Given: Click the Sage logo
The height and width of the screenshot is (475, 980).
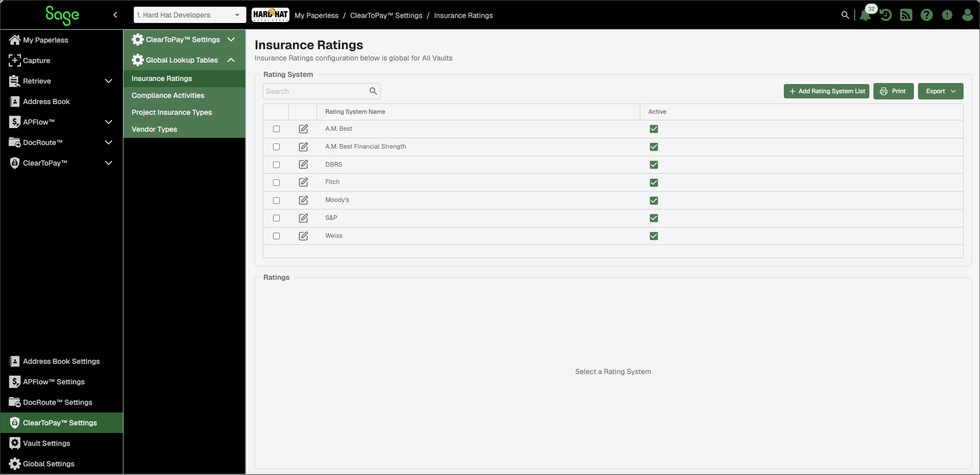Looking at the screenshot, I should (62, 15).
